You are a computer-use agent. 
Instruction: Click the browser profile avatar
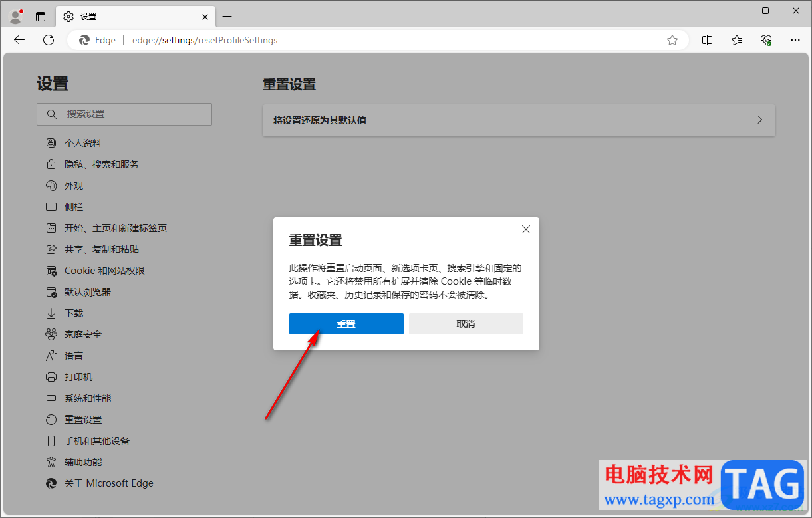[x=14, y=15]
